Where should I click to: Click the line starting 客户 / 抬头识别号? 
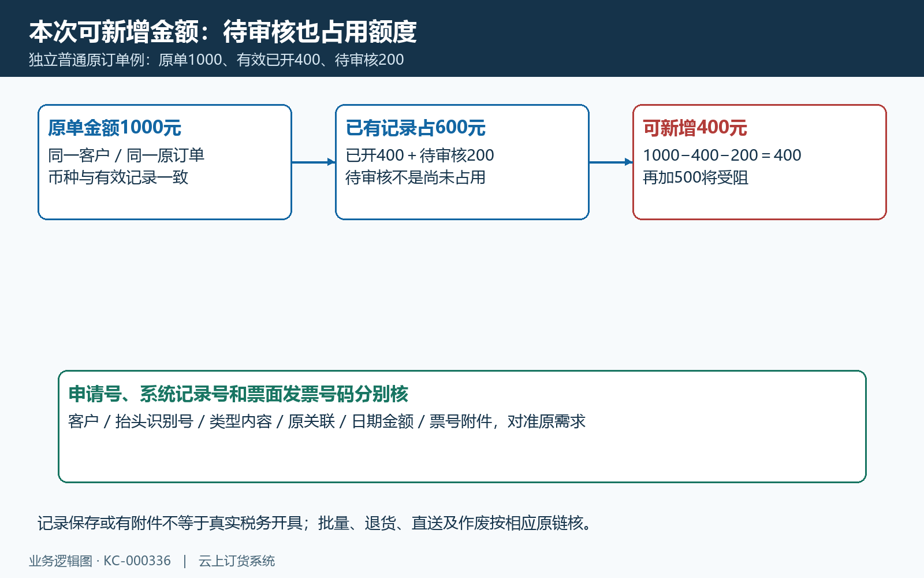(327, 421)
